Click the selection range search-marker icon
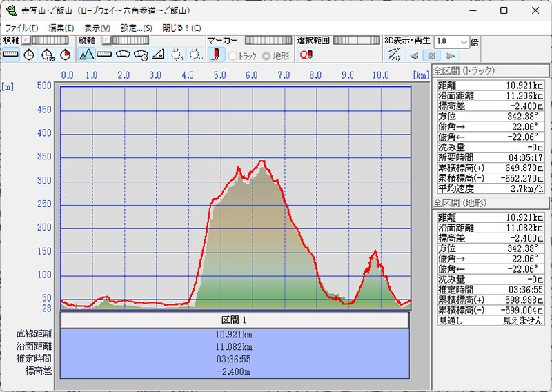This screenshot has width=552, height=392. coord(306,55)
